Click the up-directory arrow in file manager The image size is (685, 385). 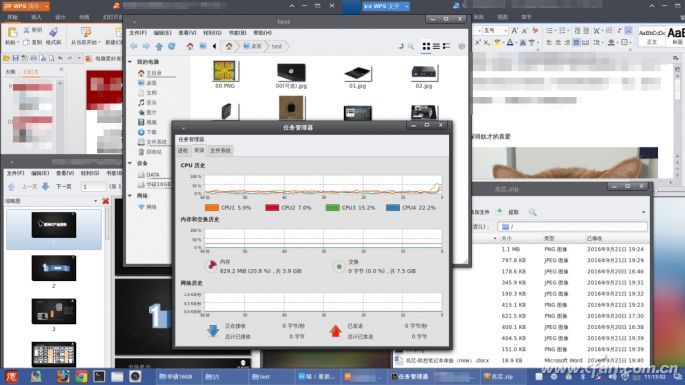click(x=159, y=46)
